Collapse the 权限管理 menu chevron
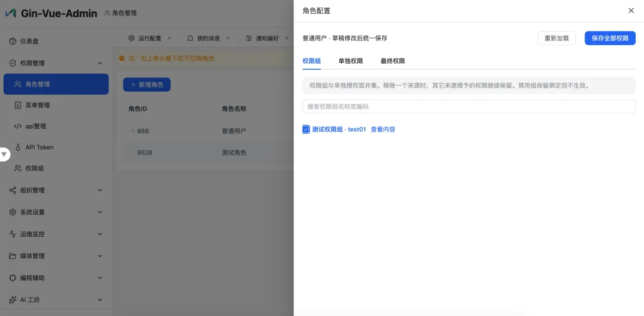This screenshot has height=316, width=644. pyautogui.click(x=100, y=63)
